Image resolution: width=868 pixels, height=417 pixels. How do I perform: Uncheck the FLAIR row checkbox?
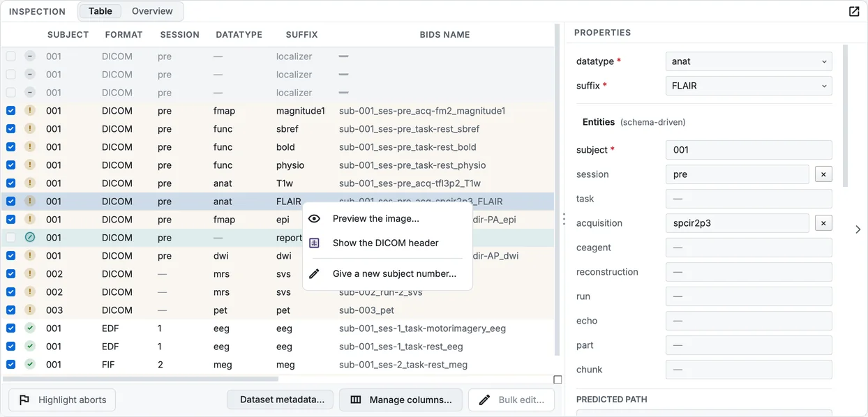tap(10, 201)
